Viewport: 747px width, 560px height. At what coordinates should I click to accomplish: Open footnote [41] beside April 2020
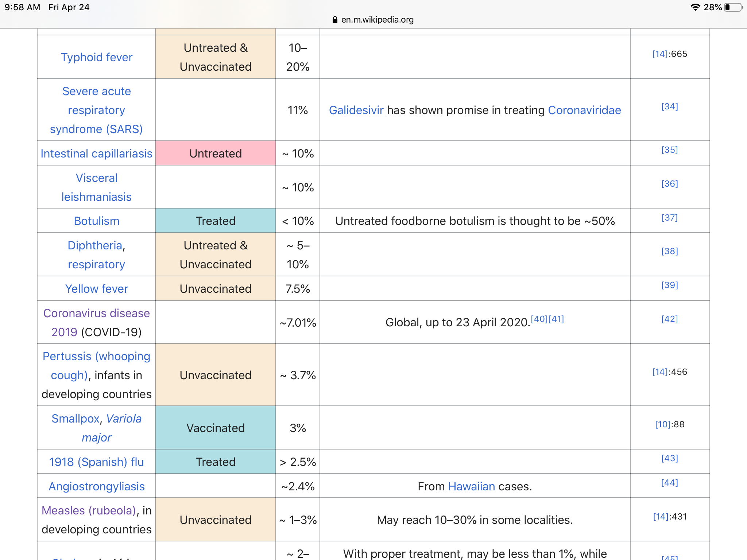[556, 319]
